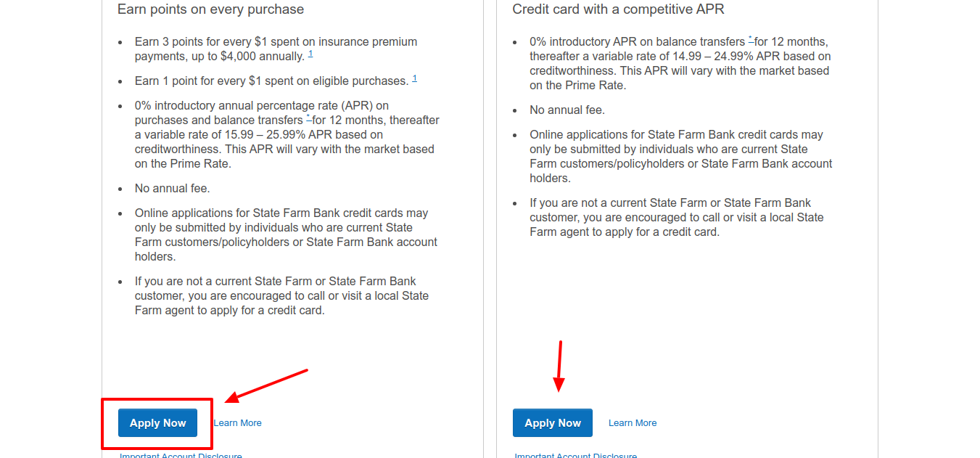
Task: Click the 'Earn 1 point' eligible purchases bullet
Action: coord(276,81)
